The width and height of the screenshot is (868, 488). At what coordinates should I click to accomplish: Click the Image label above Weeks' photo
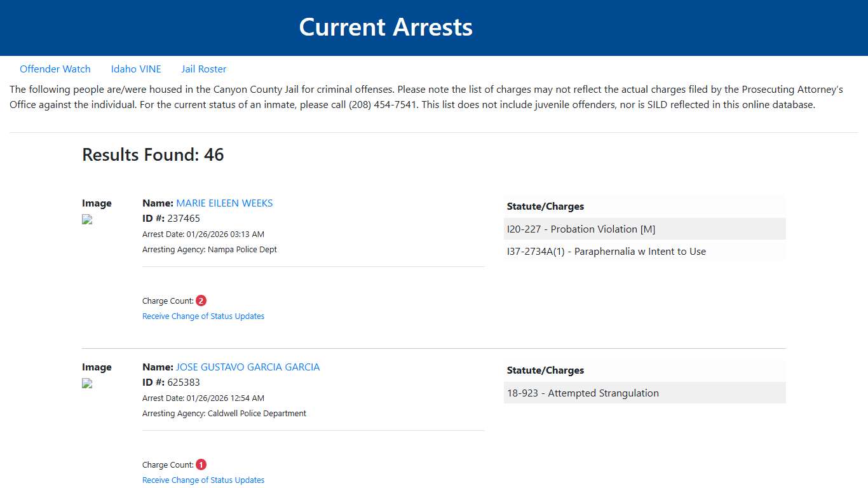coord(97,203)
